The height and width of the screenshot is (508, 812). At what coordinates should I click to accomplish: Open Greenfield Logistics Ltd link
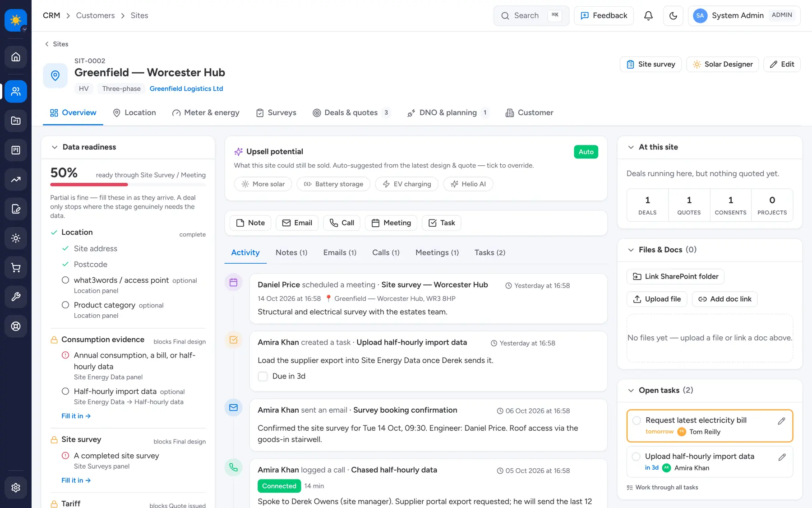click(x=186, y=89)
